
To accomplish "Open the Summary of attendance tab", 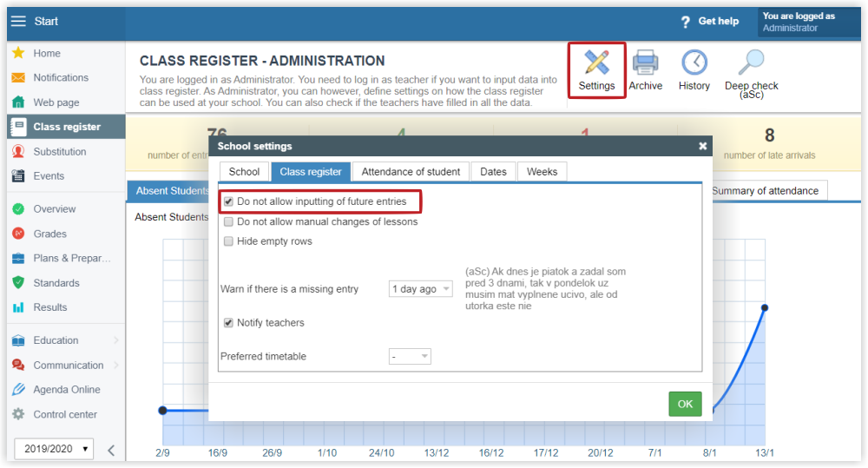I will coord(770,190).
